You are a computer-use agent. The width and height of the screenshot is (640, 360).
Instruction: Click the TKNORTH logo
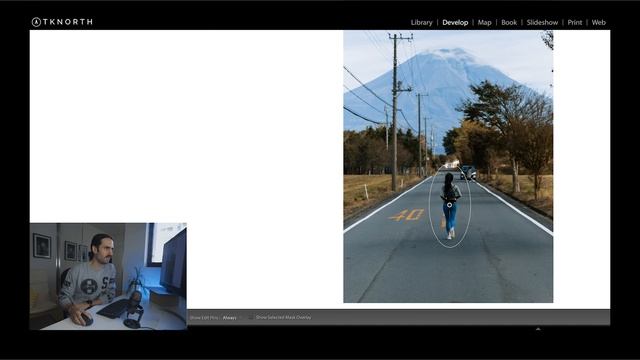[62, 22]
